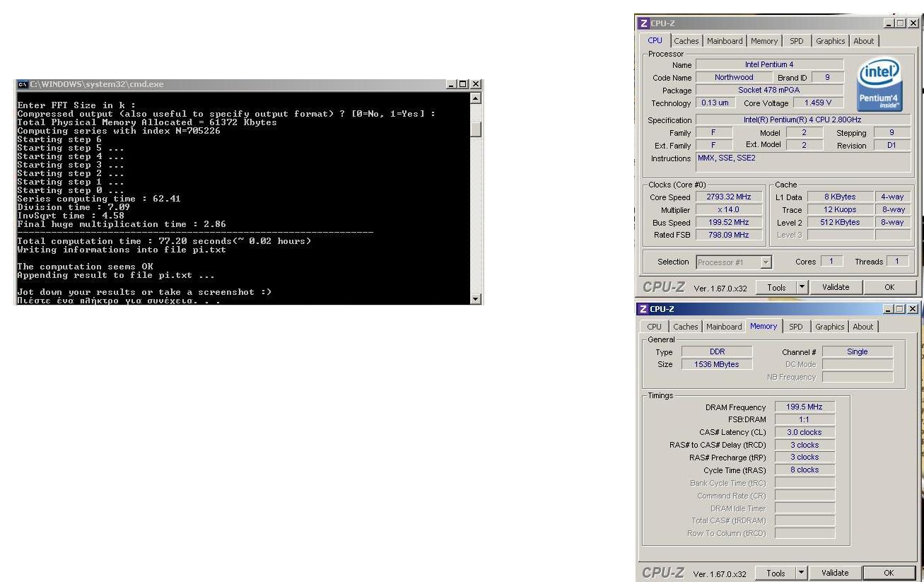The image size is (924, 582).
Task: Select CPU tab in upper CPU-Z window
Action: [655, 40]
